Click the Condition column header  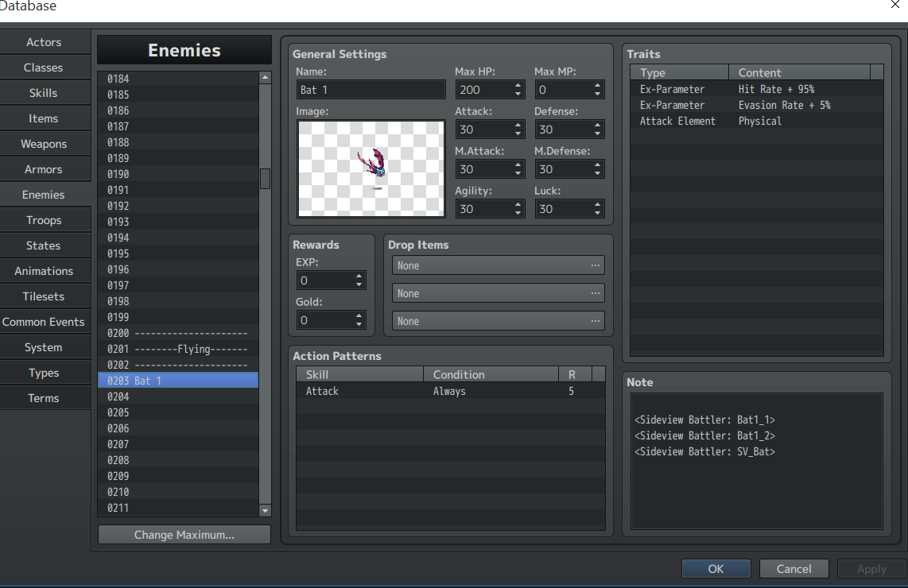(x=491, y=374)
